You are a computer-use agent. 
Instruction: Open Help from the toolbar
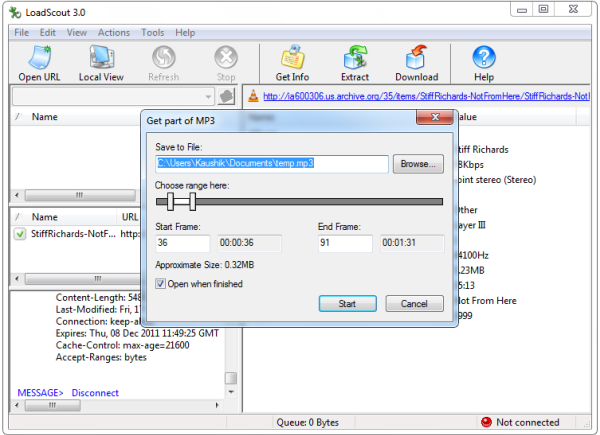484,64
